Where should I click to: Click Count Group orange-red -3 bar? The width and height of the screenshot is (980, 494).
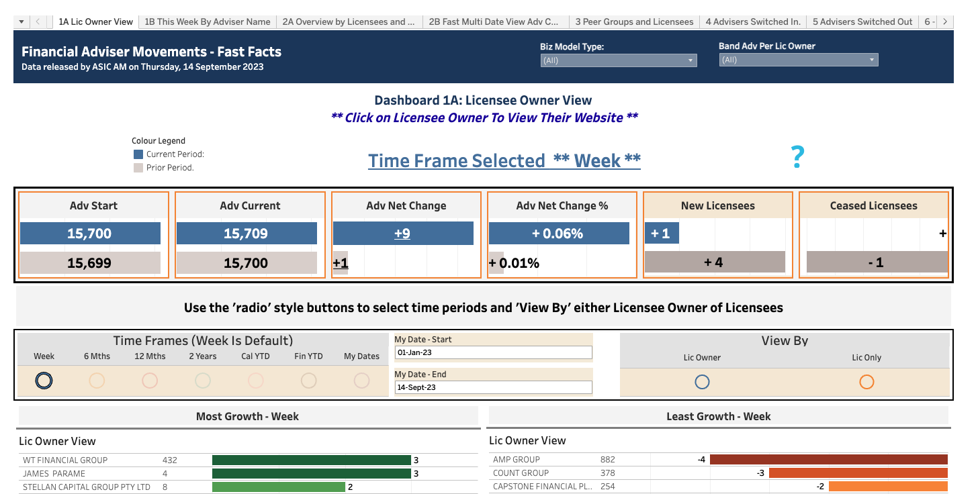point(858,473)
